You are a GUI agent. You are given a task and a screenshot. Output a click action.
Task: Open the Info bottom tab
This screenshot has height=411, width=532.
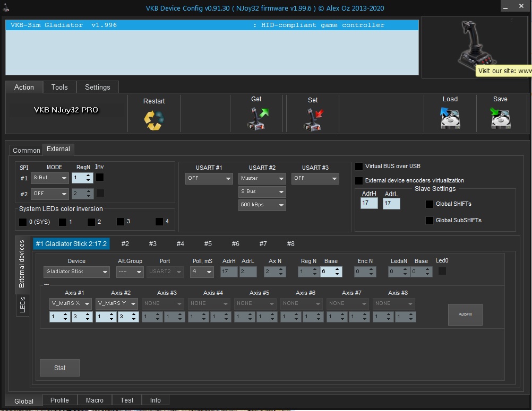pyautogui.click(x=156, y=400)
